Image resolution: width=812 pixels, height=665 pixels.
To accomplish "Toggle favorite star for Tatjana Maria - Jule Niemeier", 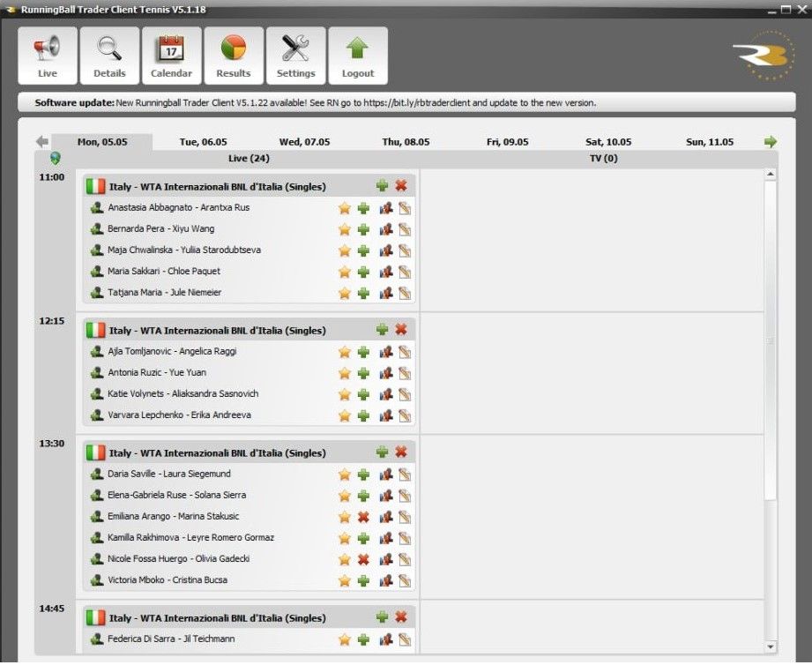I will click(345, 293).
